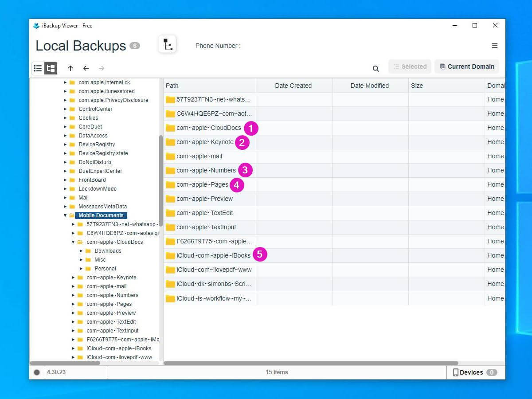Click com~apple~mail folder icon in list
This screenshot has width=532, height=399.
pyautogui.click(x=170, y=156)
